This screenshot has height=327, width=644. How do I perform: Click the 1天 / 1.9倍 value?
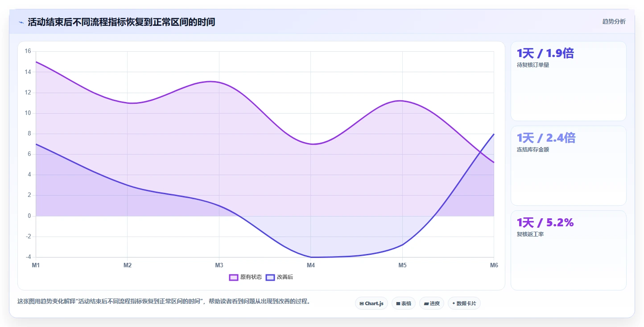coord(545,53)
